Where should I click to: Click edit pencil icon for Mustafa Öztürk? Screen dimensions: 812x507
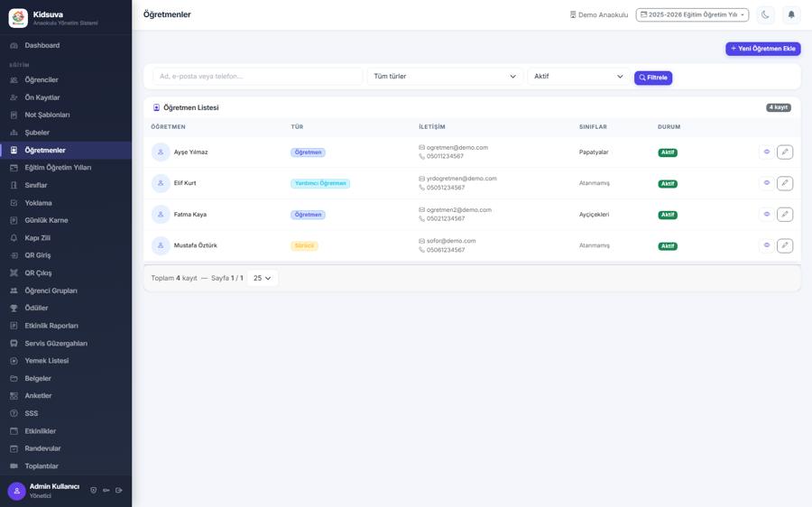coord(785,245)
